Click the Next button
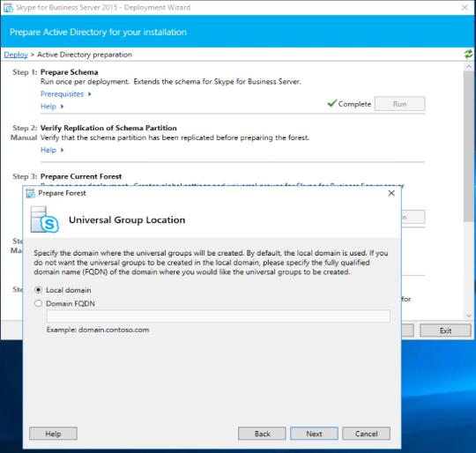The height and width of the screenshot is (453, 476). click(314, 434)
